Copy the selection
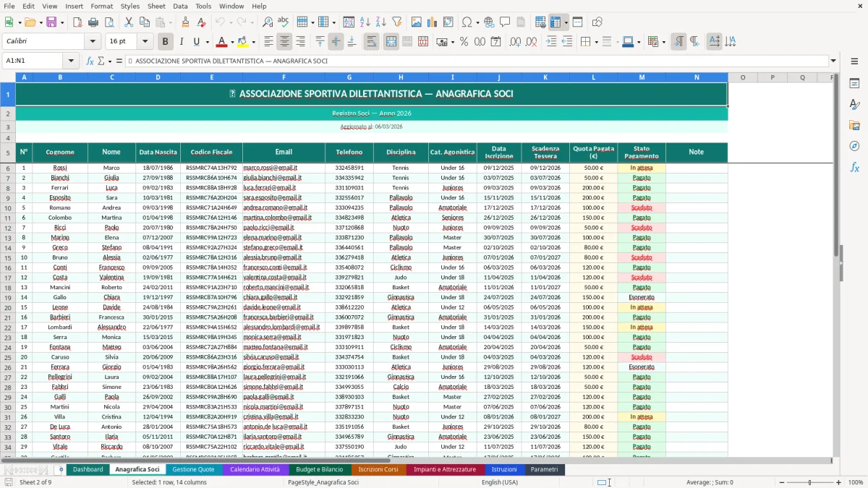 click(144, 22)
